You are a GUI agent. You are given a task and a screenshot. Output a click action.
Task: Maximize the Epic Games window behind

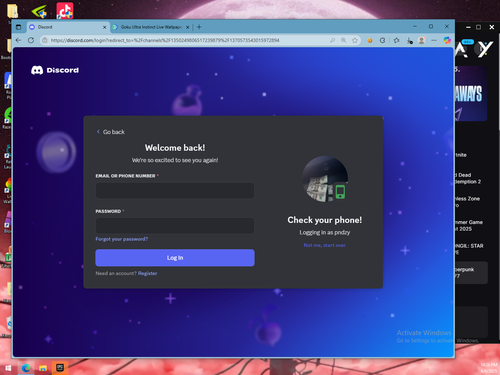[x=478, y=27]
